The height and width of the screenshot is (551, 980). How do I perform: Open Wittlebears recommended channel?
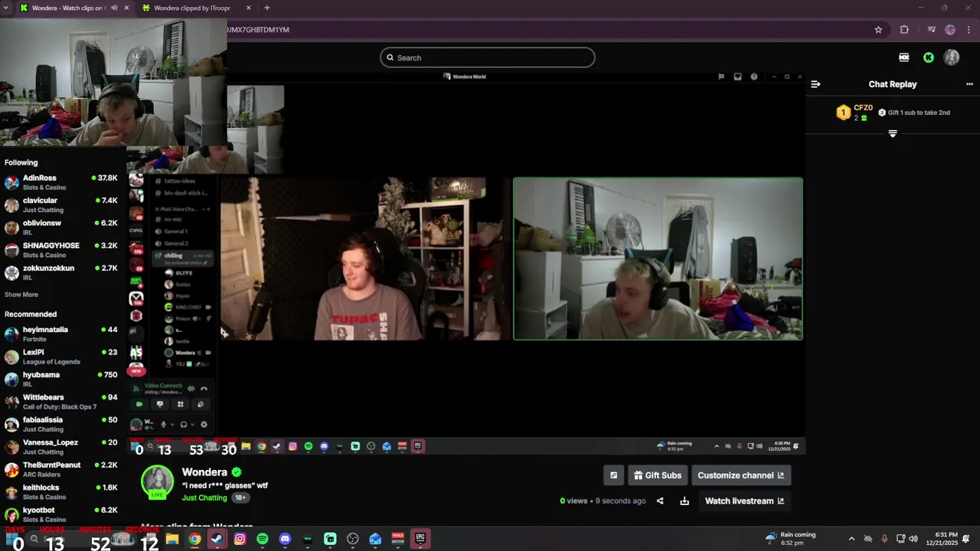[61, 402]
